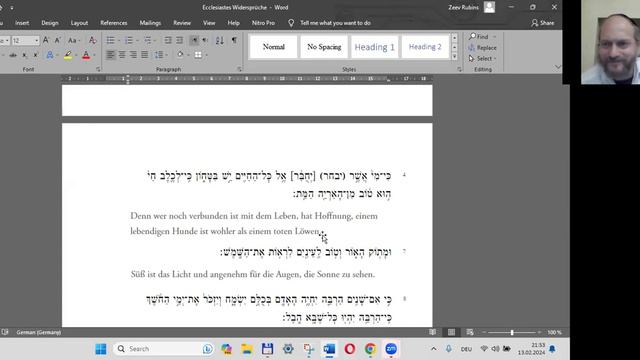
Task: Open the Design tab
Action: point(50,23)
